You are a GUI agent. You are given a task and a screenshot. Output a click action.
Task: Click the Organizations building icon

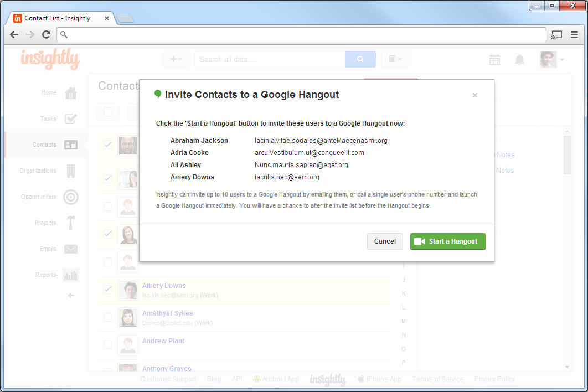[x=70, y=171]
